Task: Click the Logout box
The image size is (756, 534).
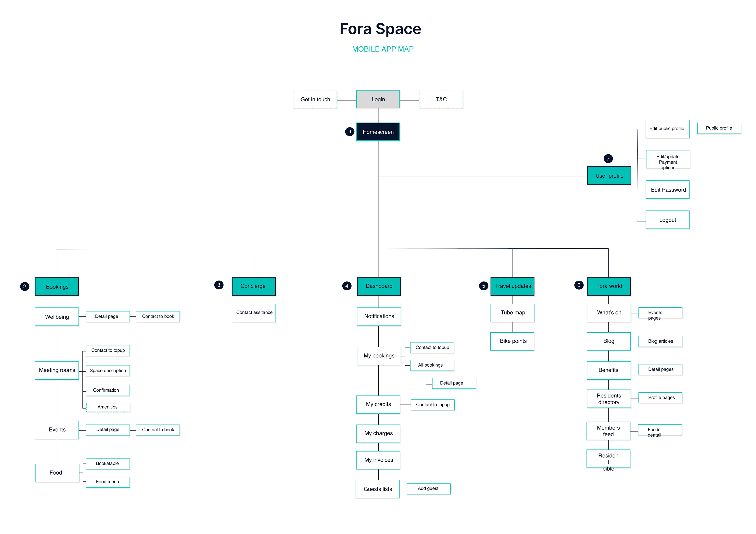Action: (x=667, y=220)
